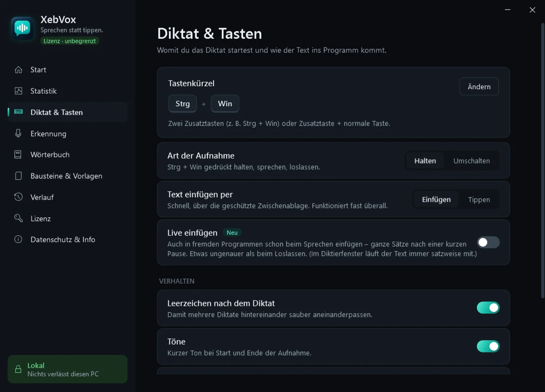Open the Lizenz page
The width and height of the screenshot is (545, 392).
(68, 219)
